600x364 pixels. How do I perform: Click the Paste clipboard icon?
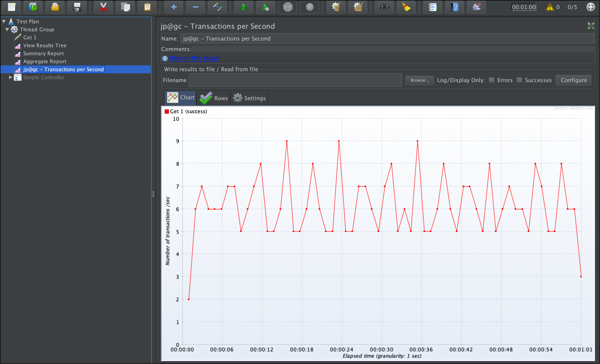click(147, 7)
